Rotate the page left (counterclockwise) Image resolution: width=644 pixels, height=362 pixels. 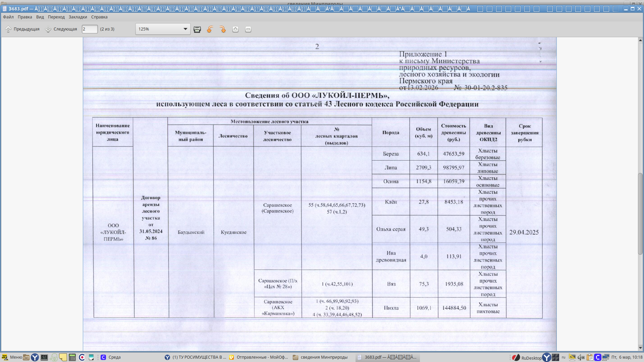210,29
